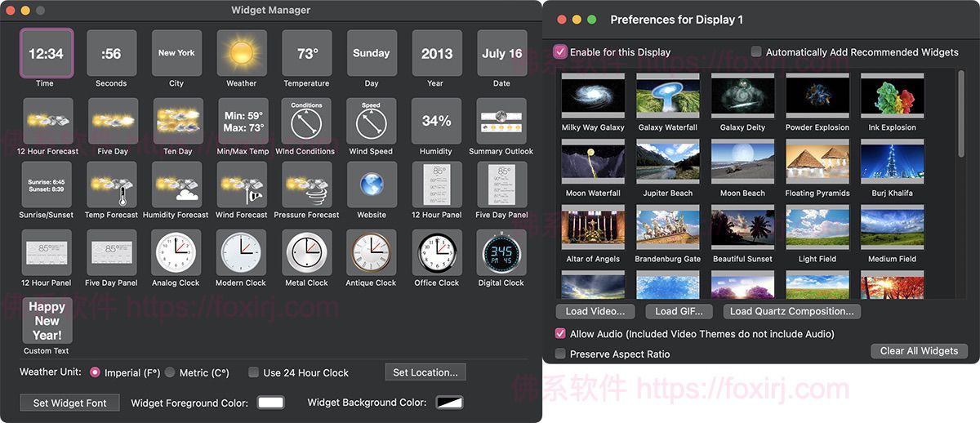Open the Widget Foreground Color swatch
Image resolution: width=980 pixels, height=423 pixels.
270,403
